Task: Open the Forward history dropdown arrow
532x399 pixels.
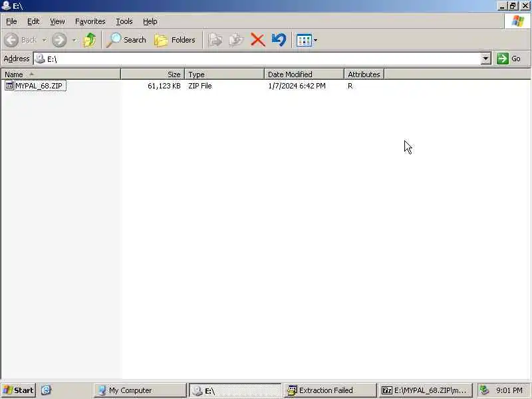Action: click(74, 40)
